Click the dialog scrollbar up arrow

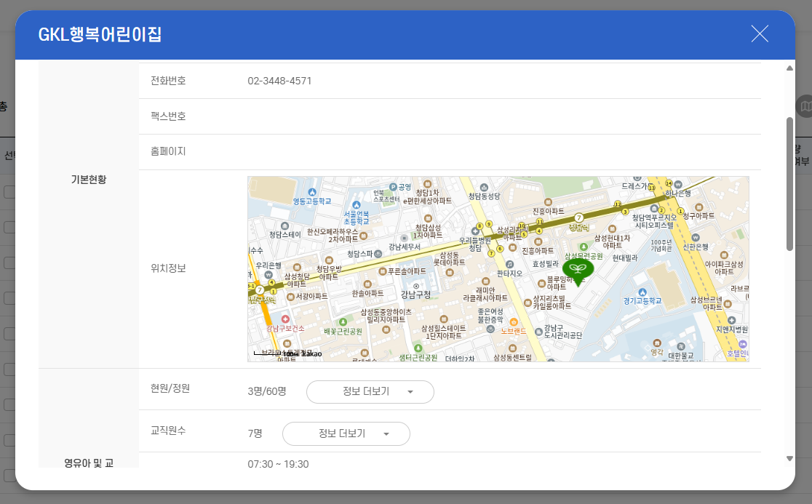[x=789, y=68]
